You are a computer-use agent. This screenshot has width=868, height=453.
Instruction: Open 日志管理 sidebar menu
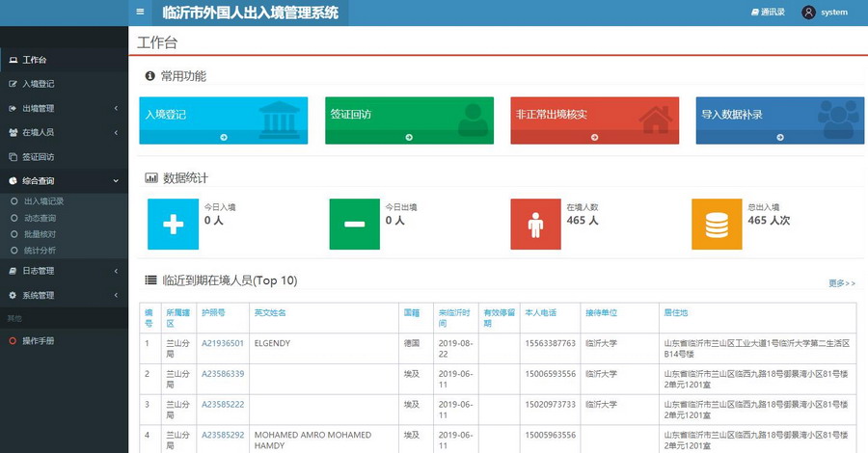pos(64,271)
